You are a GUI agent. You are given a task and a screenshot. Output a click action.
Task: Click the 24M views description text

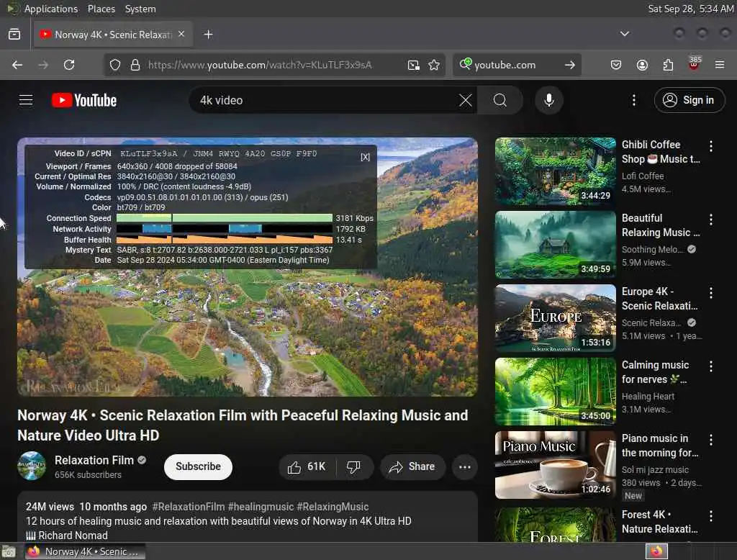[50, 507]
